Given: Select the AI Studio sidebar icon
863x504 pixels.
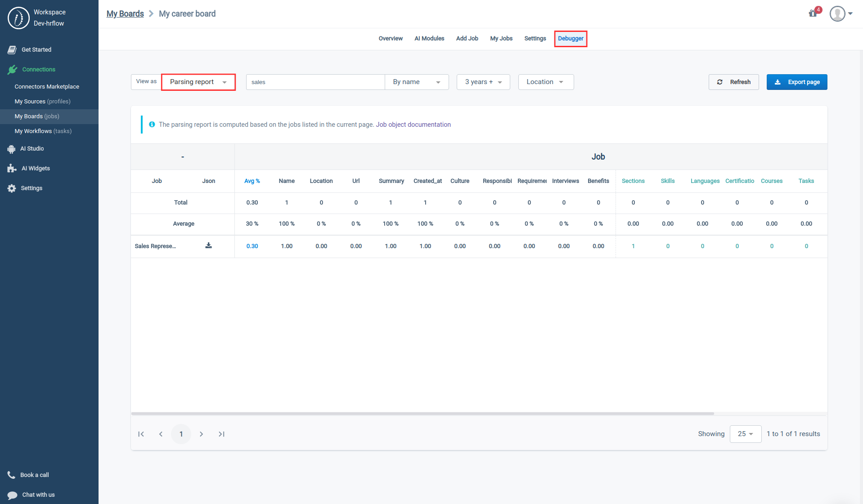Looking at the screenshot, I should click(11, 148).
